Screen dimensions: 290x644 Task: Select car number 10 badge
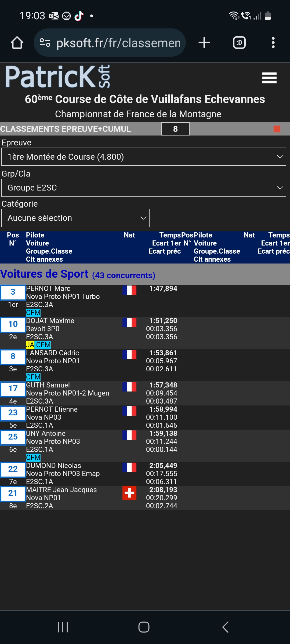[x=13, y=324]
